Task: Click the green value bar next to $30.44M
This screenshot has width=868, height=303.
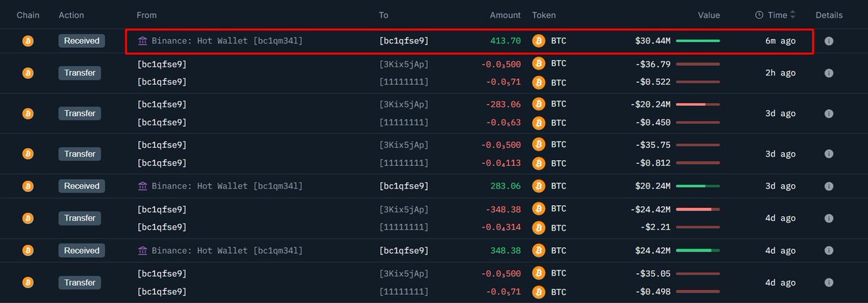Action: [698, 41]
